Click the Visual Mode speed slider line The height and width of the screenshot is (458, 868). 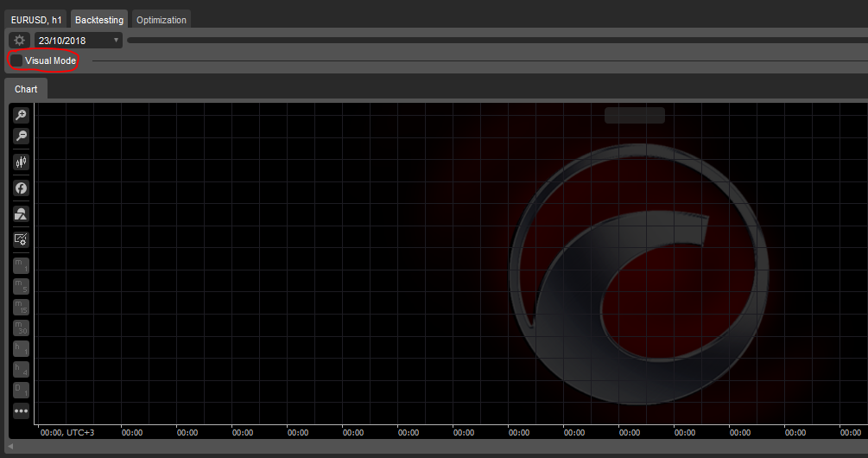tap(480, 60)
